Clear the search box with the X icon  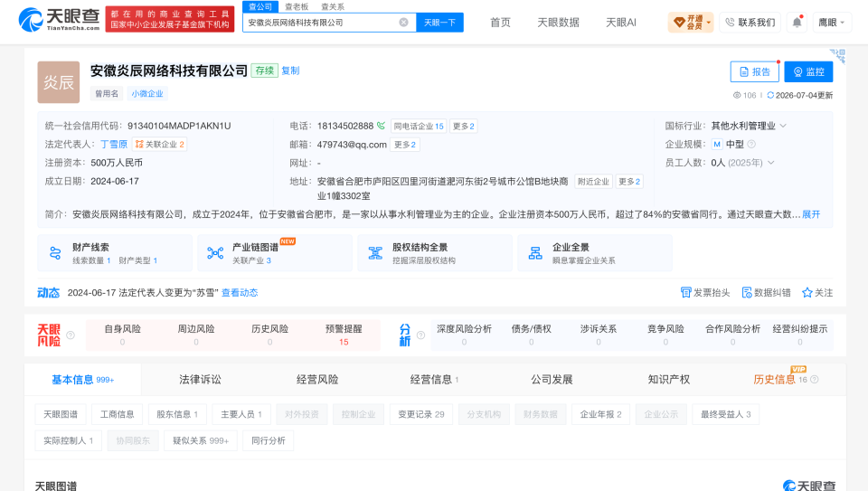tap(403, 22)
